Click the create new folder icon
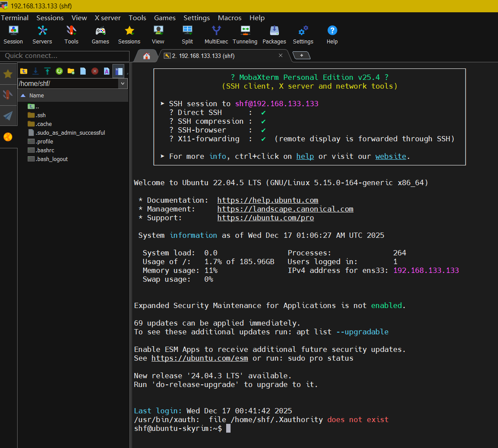 point(71,71)
